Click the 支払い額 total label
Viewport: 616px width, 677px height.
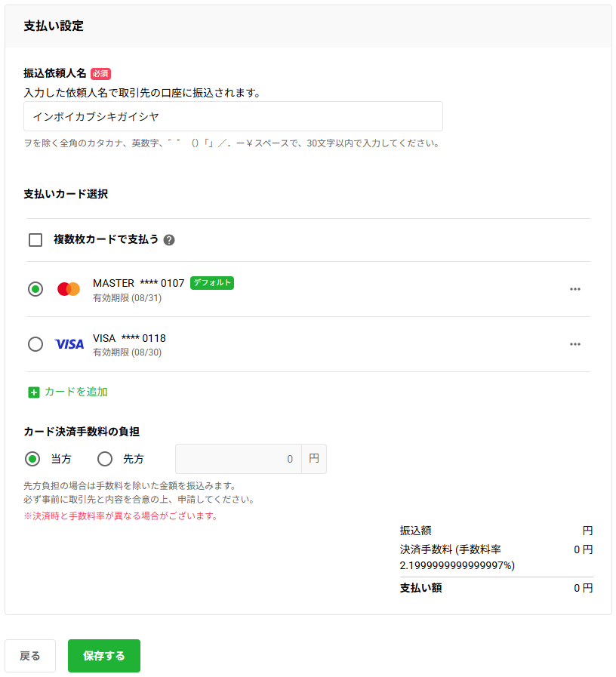point(420,588)
